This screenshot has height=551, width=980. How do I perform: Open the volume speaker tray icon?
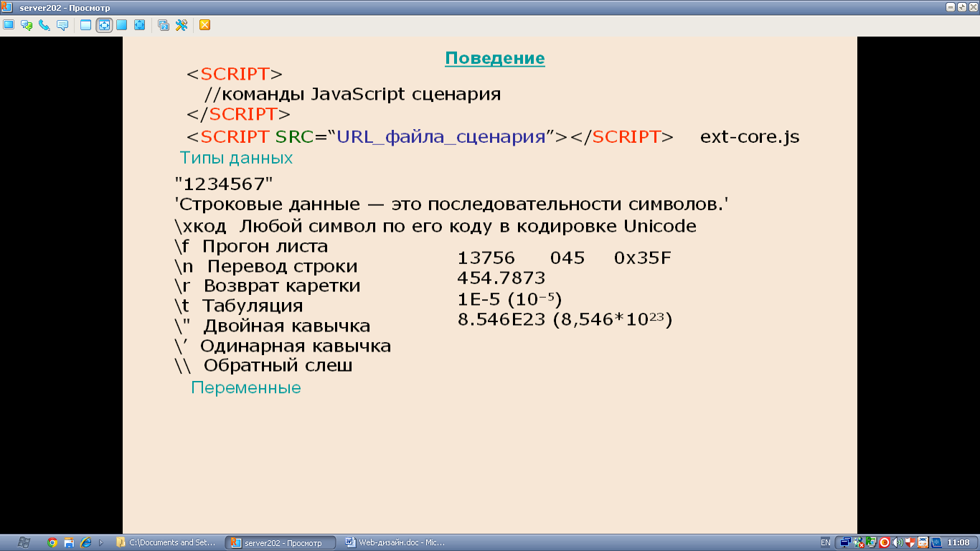(x=897, y=542)
